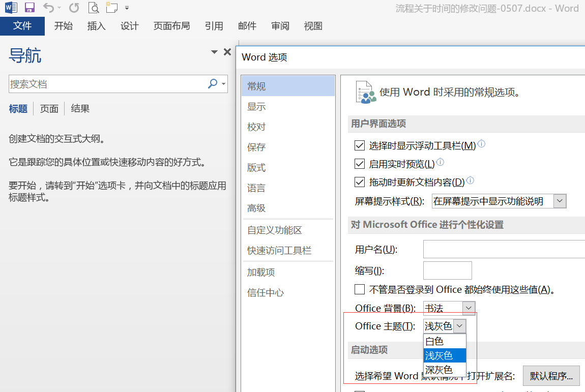
Task: Select 版式 in Word options list
Action: [x=288, y=167]
